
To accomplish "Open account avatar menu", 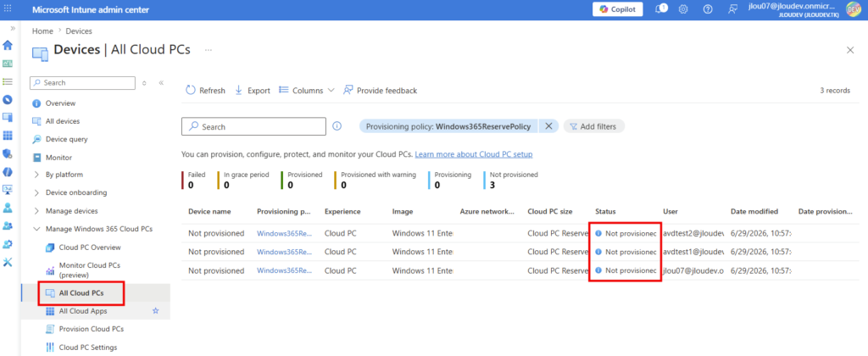I will coord(854,8).
